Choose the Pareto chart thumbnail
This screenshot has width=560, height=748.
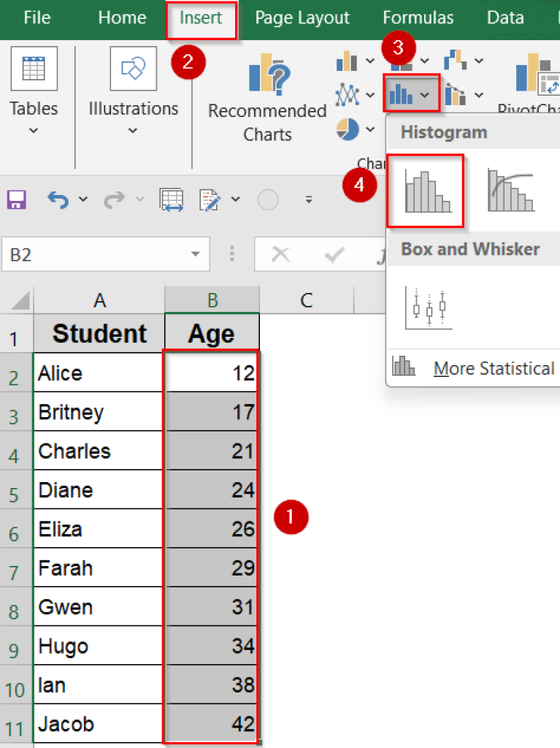point(510,188)
